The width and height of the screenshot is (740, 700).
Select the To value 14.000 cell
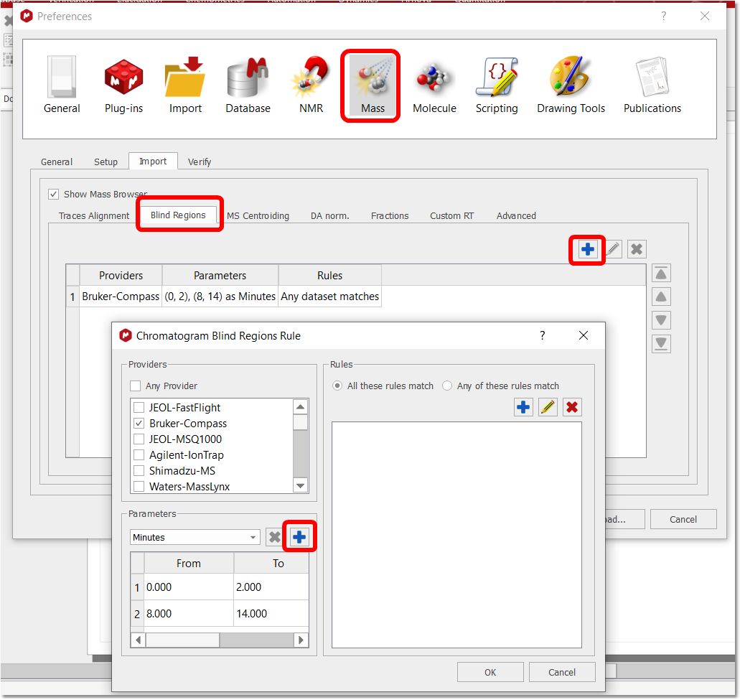pos(271,614)
